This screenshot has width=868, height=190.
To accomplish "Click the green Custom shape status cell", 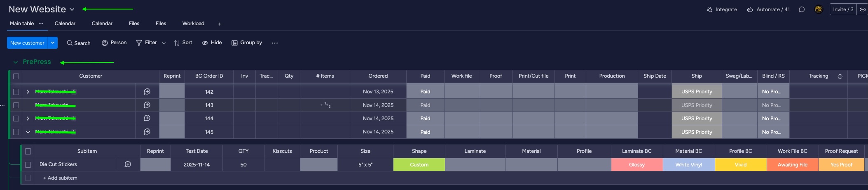I will coord(419,165).
